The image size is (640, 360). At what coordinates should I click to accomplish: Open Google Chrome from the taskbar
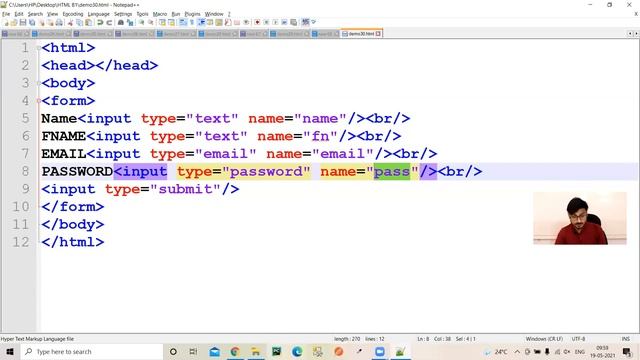[x=235, y=351]
